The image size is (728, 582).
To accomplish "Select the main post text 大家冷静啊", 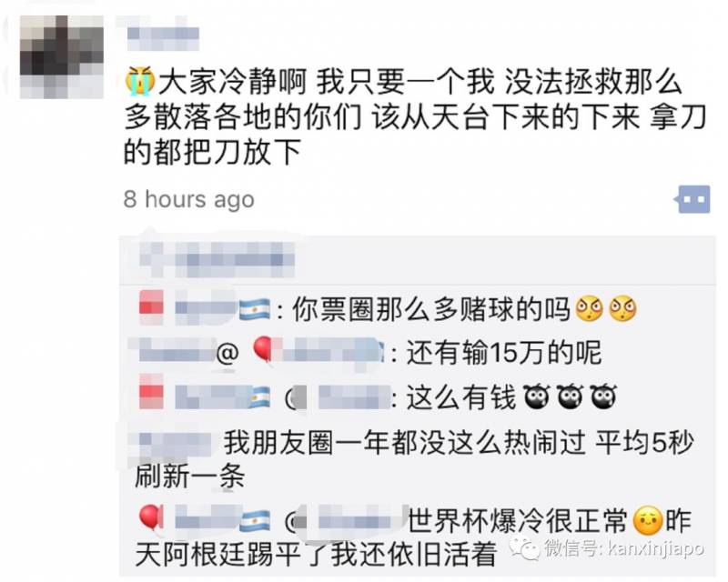I will pos(415,116).
